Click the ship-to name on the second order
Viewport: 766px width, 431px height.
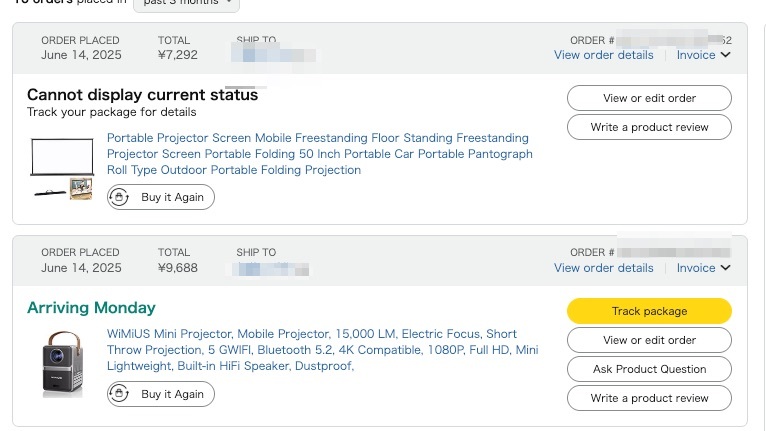(270, 269)
